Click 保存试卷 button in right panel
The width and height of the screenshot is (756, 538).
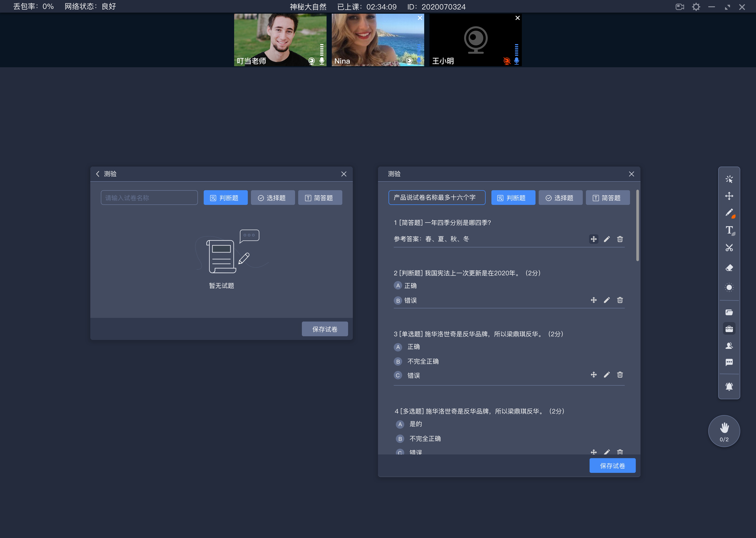[x=612, y=466]
